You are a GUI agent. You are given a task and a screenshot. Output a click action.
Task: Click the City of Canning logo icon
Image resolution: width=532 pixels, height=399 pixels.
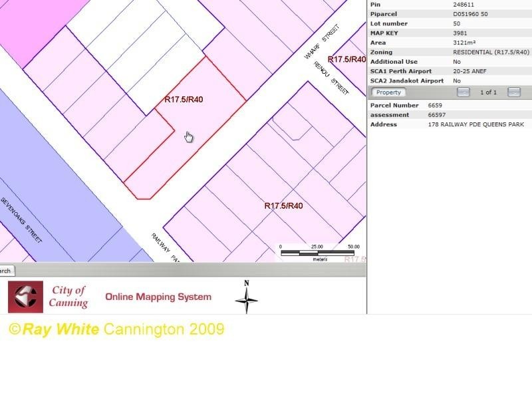[x=25, y=297]
